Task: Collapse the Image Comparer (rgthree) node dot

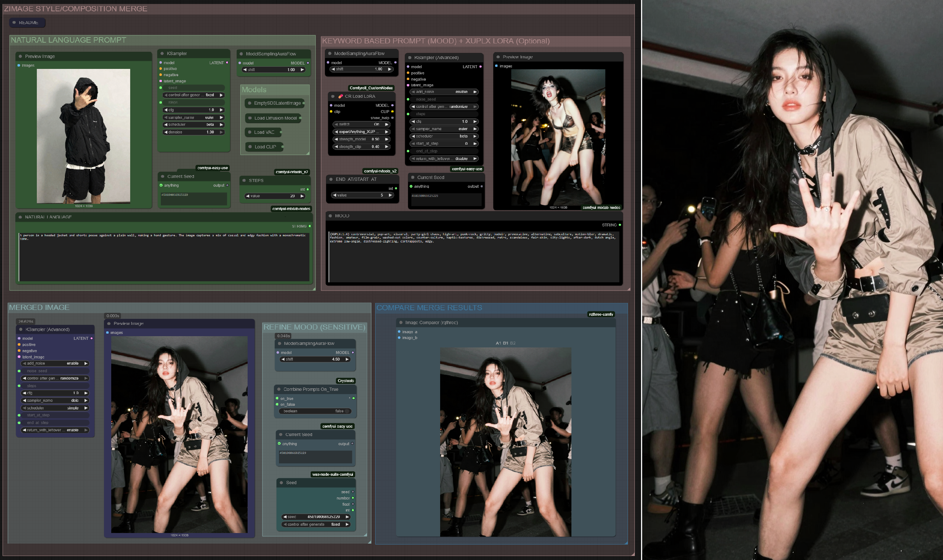Action: (x=401, y=323)
